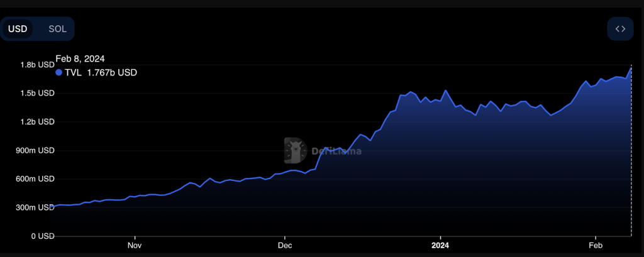The width and height of the screenshot is (644, 257).
Task: Switch chart denomination to USD
Action: (x=18, y=29)
